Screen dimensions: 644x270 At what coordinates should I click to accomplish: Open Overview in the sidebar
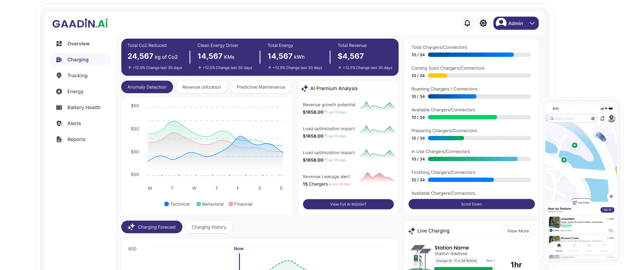tap(80, 44)
